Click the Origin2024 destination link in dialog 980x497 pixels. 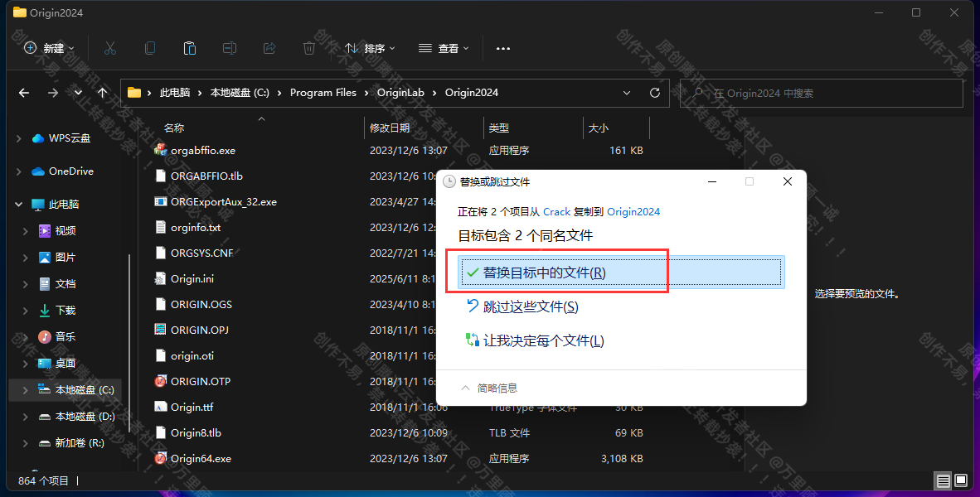pos(633,211)
